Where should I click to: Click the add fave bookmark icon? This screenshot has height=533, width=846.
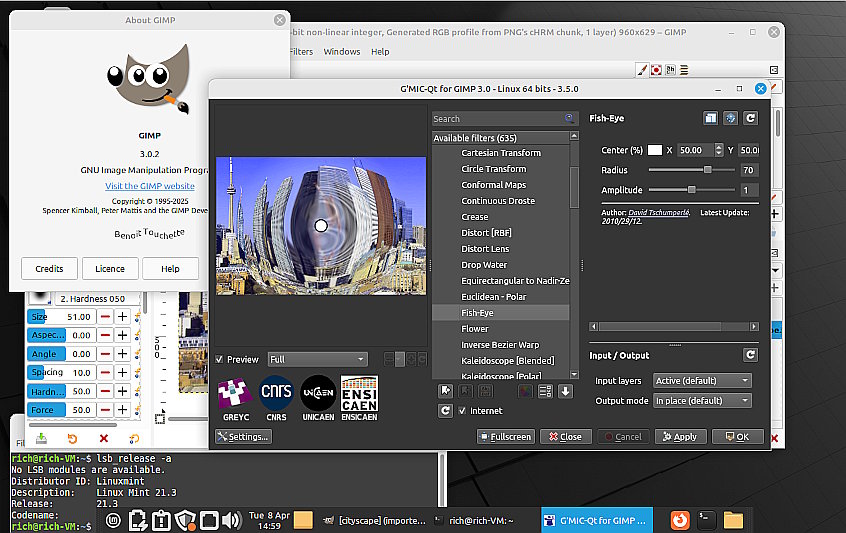tap(446, 391)
